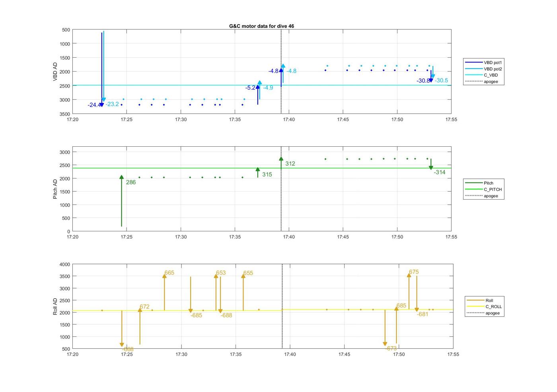Viewport: 557px width, 392px height.
Task: Click the '-23.2' VBD data label
Action: [112, 104]
